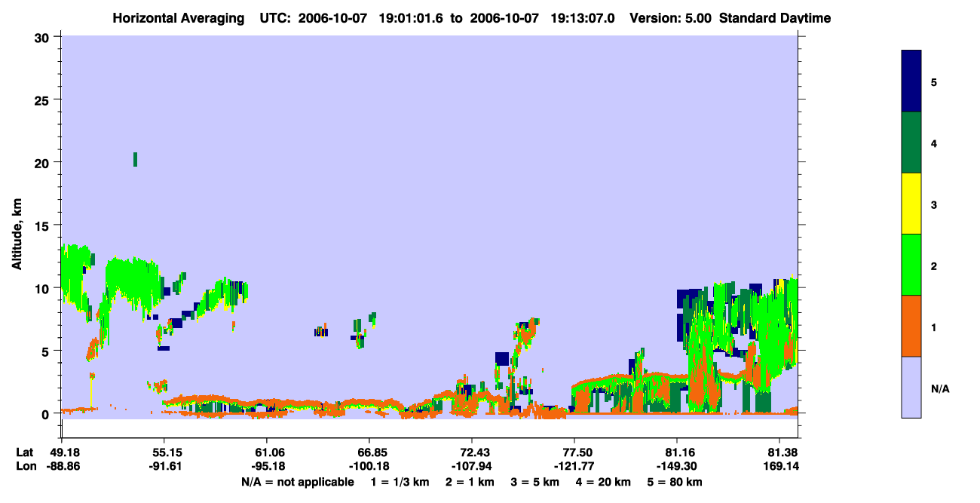Viewport: 980px width, 503px height.
Task: Click the 'Lat' axis row label
Action: point(25,452)
